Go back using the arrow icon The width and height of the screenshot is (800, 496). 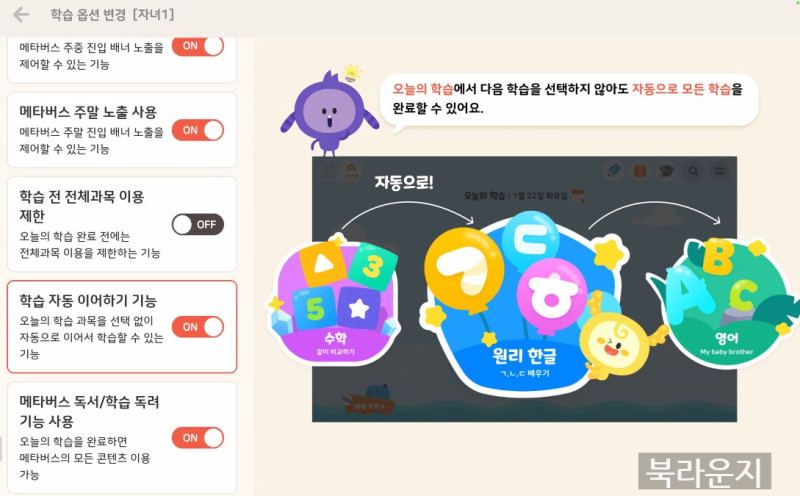21,15
